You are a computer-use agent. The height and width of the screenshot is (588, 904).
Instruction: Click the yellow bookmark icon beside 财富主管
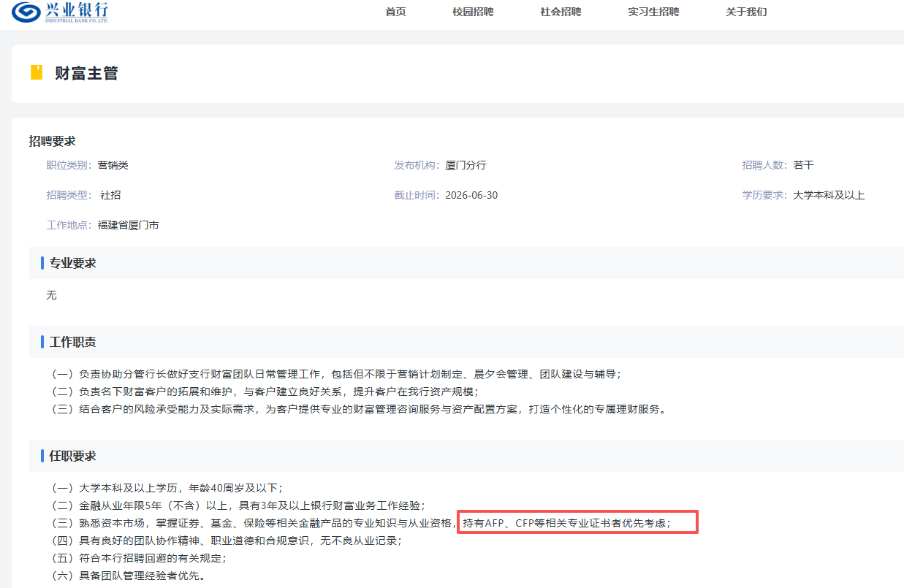point(37,72)
